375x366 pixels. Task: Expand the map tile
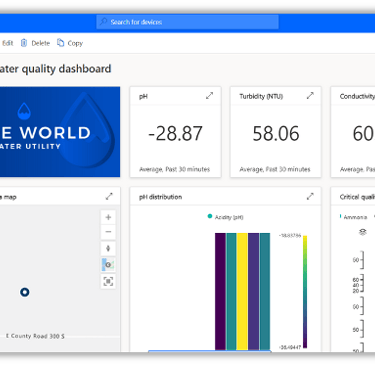pos(109,197)
